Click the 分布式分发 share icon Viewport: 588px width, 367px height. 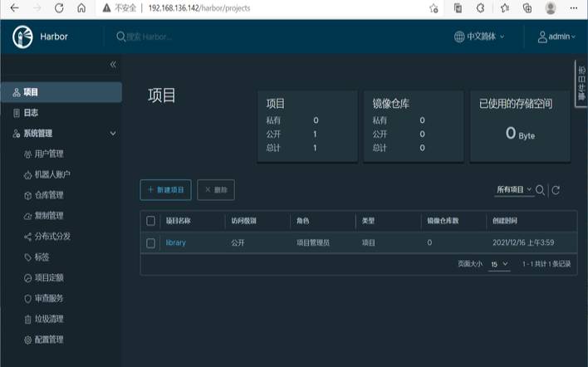pos(27,237)
